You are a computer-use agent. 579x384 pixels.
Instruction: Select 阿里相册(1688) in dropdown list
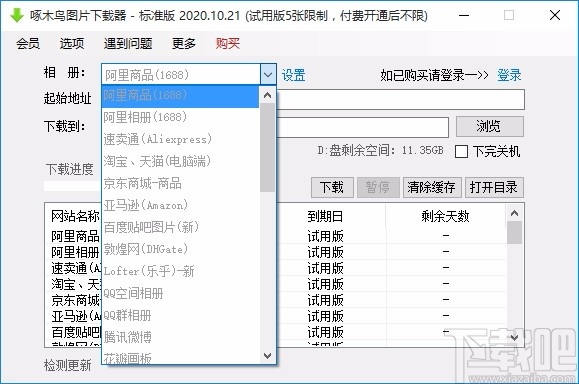180,117
